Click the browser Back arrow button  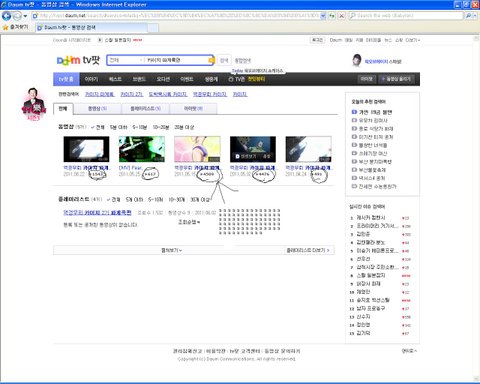[6, 15]
